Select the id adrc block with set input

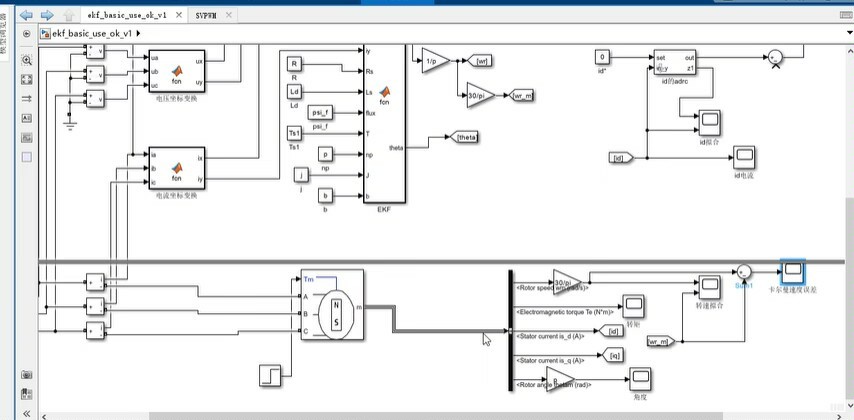(674, 63)
